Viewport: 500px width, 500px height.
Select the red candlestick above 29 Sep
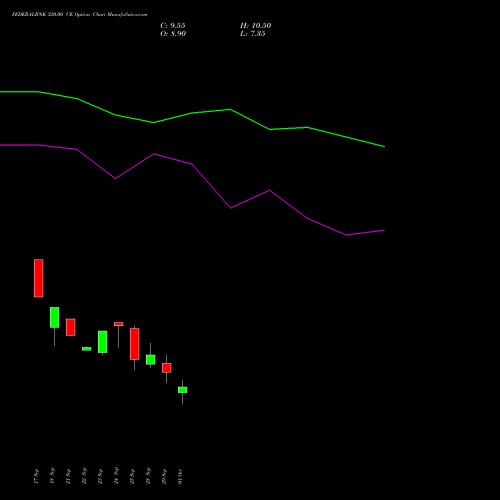coord(167,368)
